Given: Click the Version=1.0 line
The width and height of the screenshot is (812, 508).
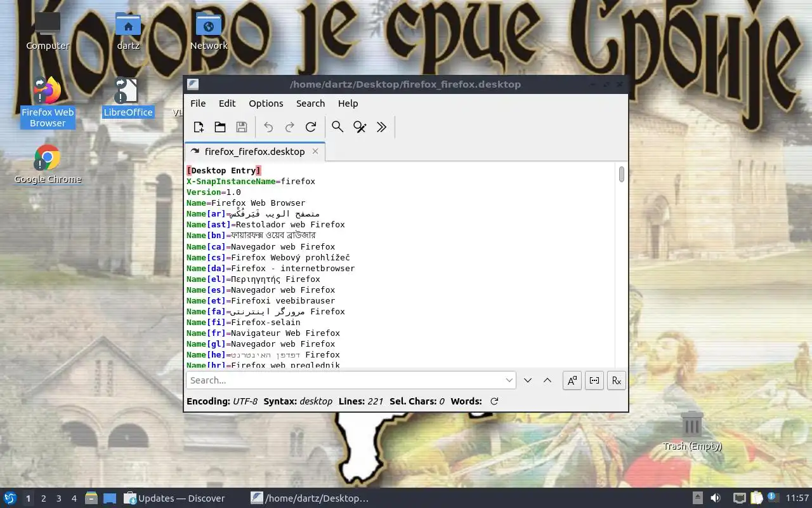Looking at the screenshot, I should (x=214, y=192).
